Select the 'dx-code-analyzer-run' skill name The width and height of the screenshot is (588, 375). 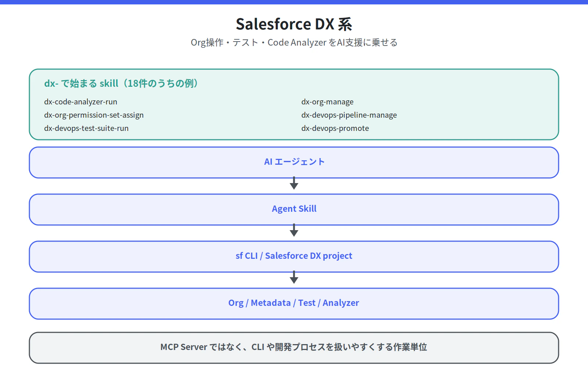80,102
